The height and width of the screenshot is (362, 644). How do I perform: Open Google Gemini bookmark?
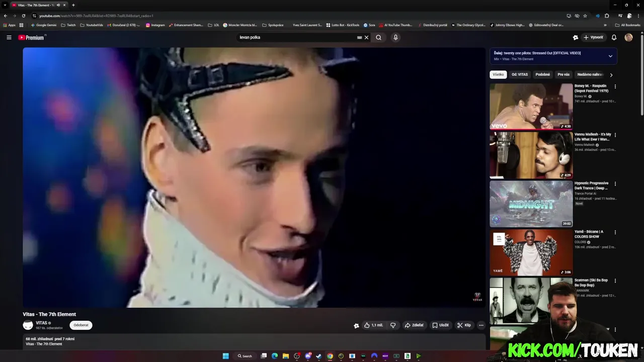[43, 25]
